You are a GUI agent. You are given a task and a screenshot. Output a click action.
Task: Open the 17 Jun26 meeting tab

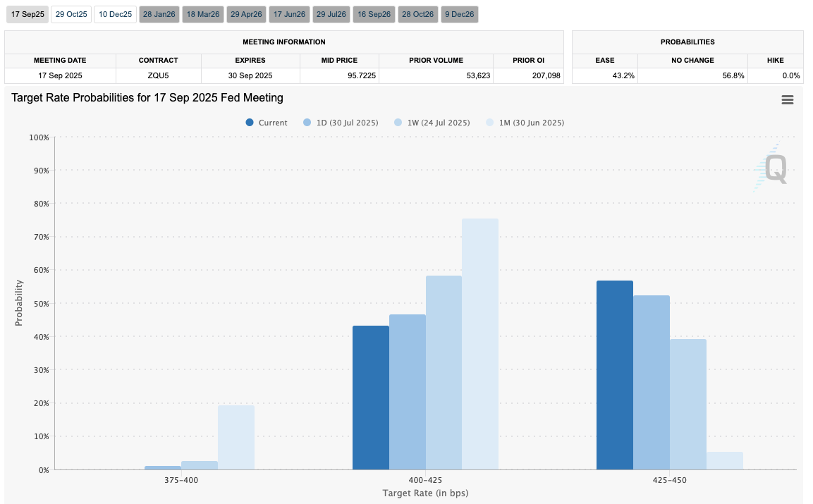click(x=289, y=14)
